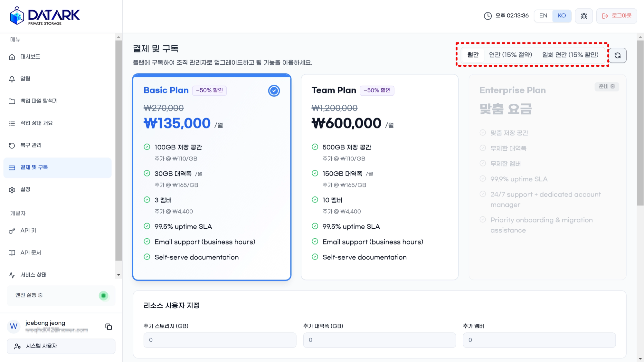Click the 3 멤버 check icon
This screenshot has width=644, height=362.
tap(147, 200)
